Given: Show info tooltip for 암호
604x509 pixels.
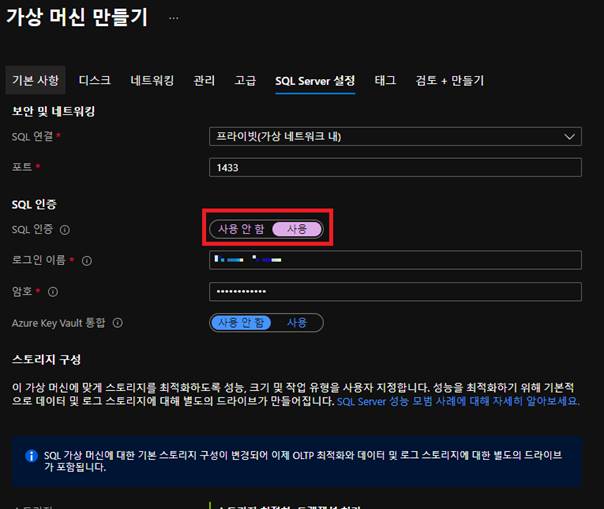Looking at the screenshot, I should 53,292.
